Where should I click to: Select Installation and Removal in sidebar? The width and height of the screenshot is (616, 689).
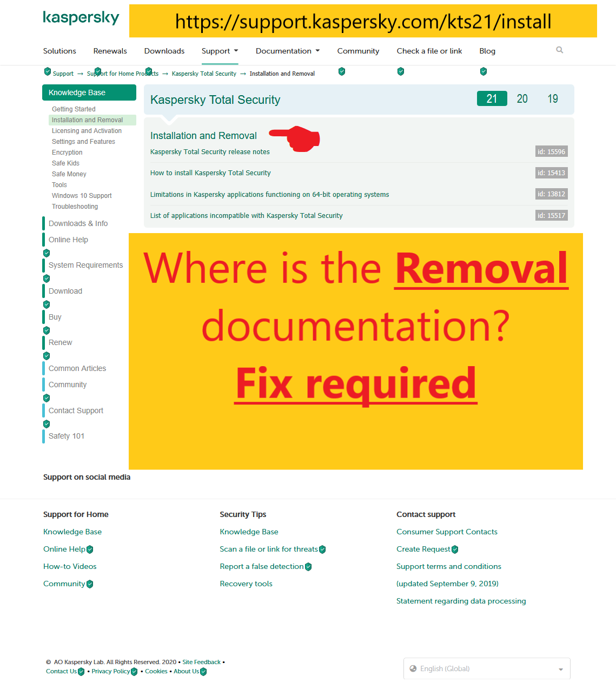pos(92,120)
